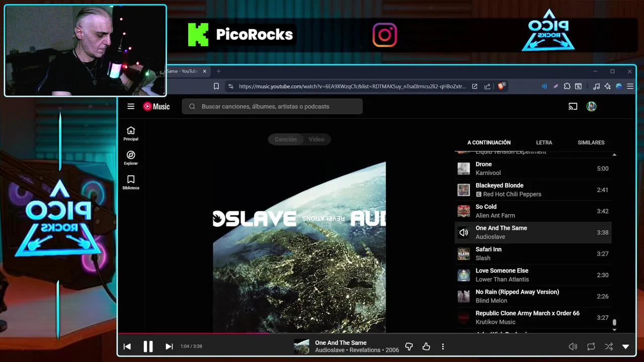
Task: Open the SIMILARES tab
Action: pyautogui.click(x=591, y=142)
